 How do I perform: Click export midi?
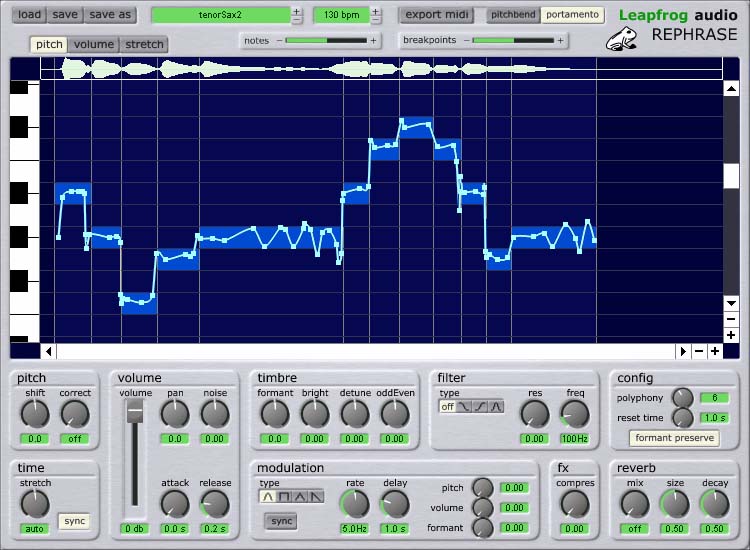click(437, 15)
